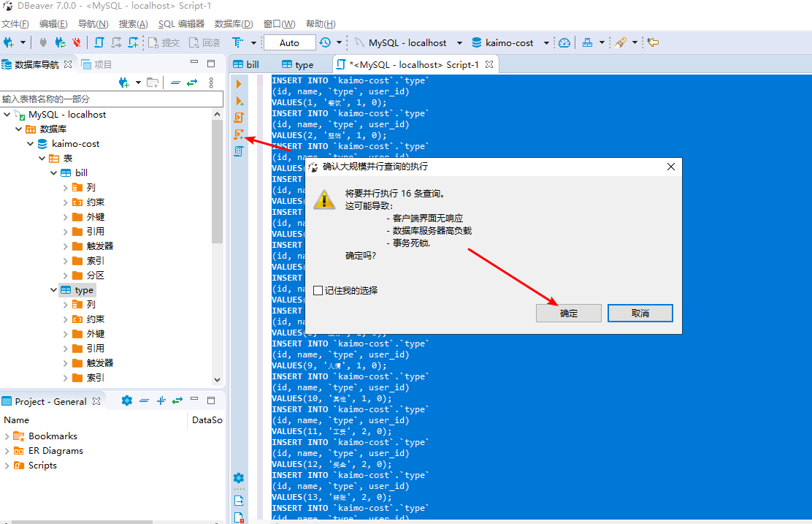Click the Auto commit mode field

click(289, 42)
